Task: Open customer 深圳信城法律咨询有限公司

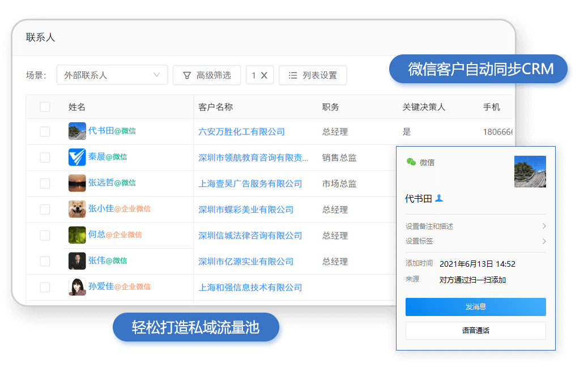Action: click(250, 236)
